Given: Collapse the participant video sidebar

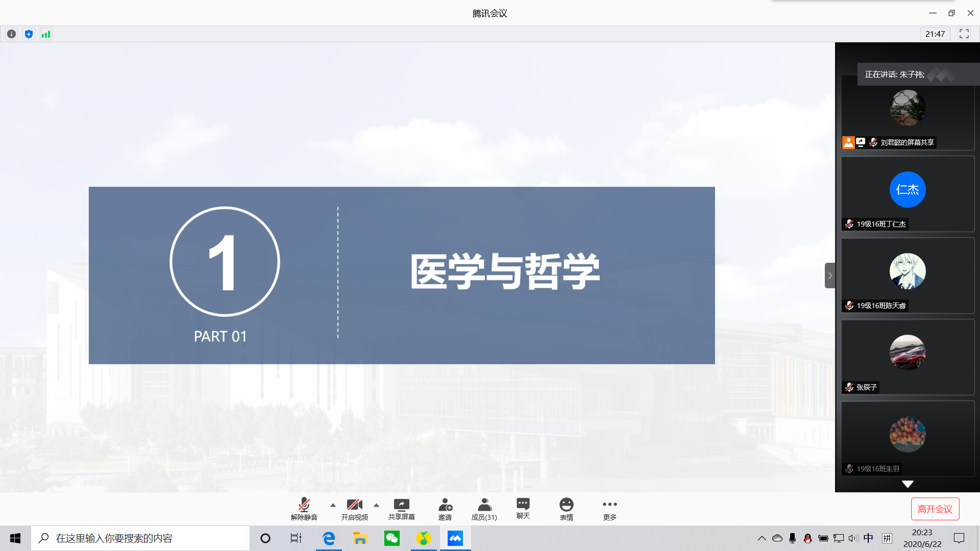Looking at the screenshot, I should pyautogui.click(x=829, y=275).
